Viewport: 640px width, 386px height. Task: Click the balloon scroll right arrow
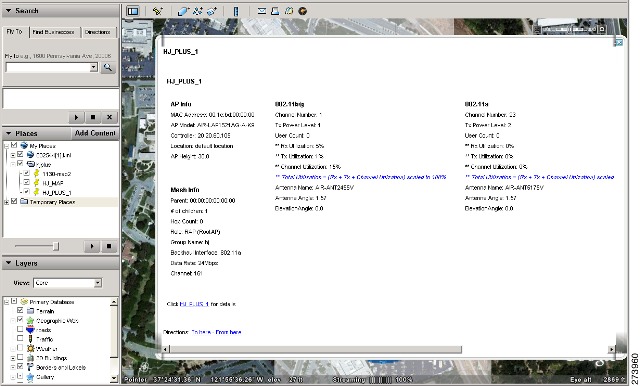click(611, 349)
